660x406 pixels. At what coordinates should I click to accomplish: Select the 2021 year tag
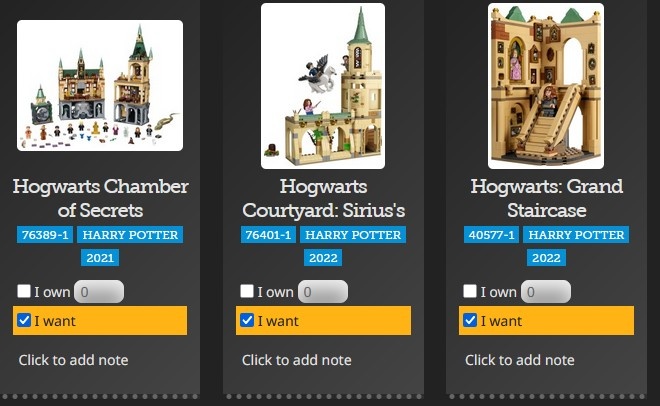pos(100,258)
